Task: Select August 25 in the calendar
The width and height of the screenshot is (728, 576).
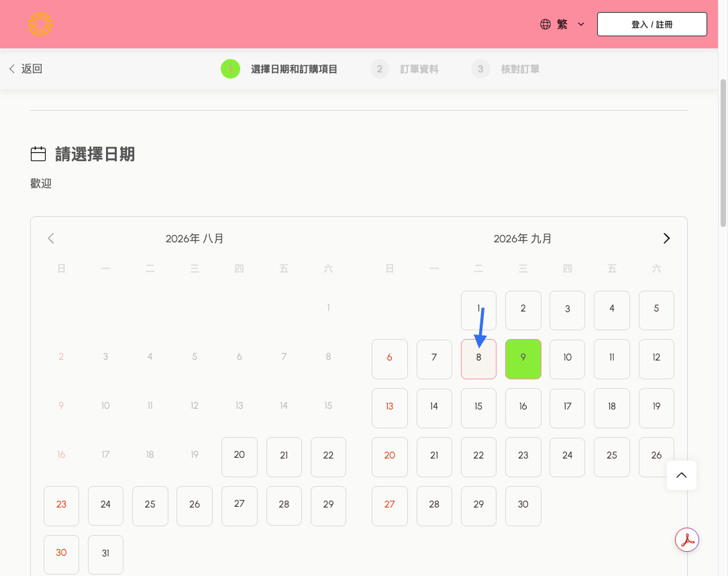Action: (150, 506)
